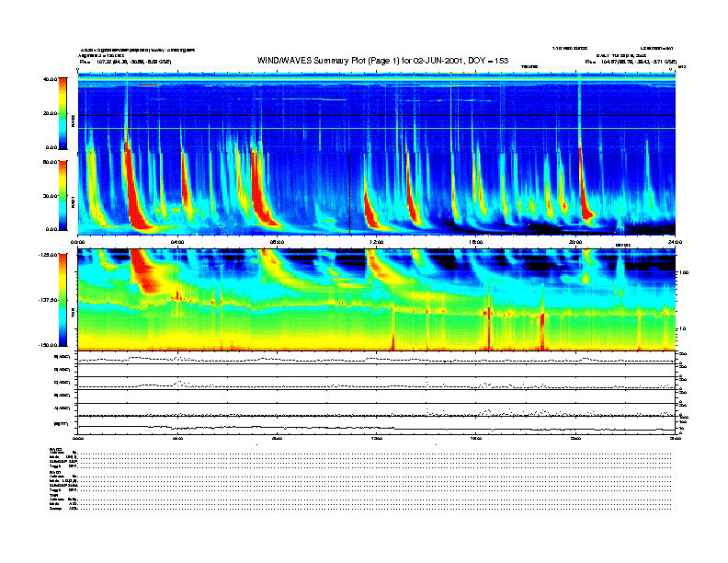Click the TNR axis label beside its spectrogram

[x=73, y=315]
